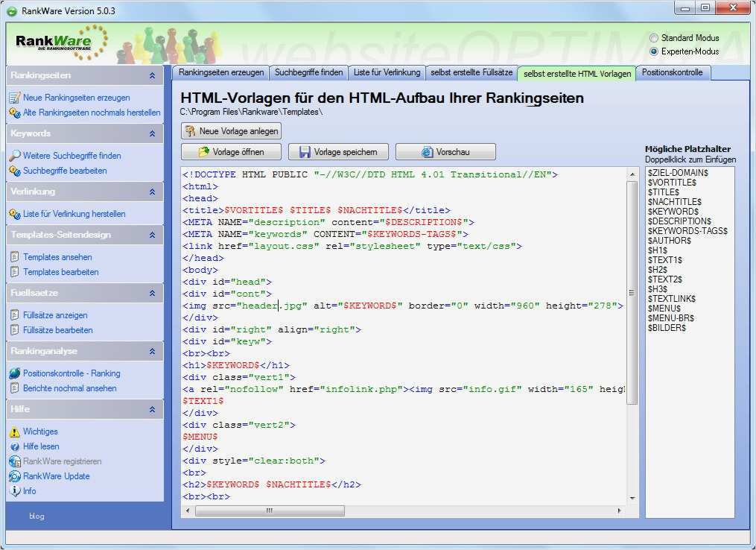Viewport: 756px width, 550px height.
Task: Click the globe icon beside Positionskontrolle - Ranking
Action: (x=14, y=373)
